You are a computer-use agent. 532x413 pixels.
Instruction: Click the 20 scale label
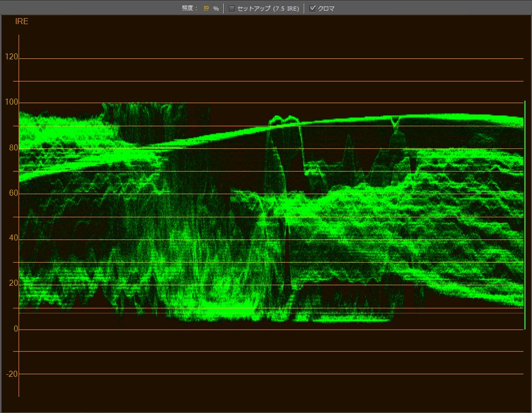pyautogui.click(x=13, y=284)
